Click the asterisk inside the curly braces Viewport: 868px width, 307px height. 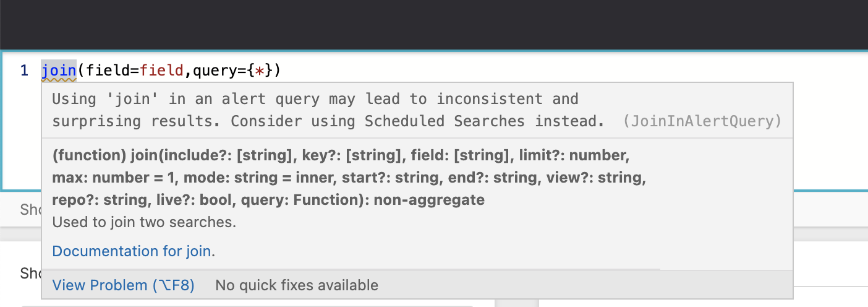pyautogui.click(x=262, y=71)
